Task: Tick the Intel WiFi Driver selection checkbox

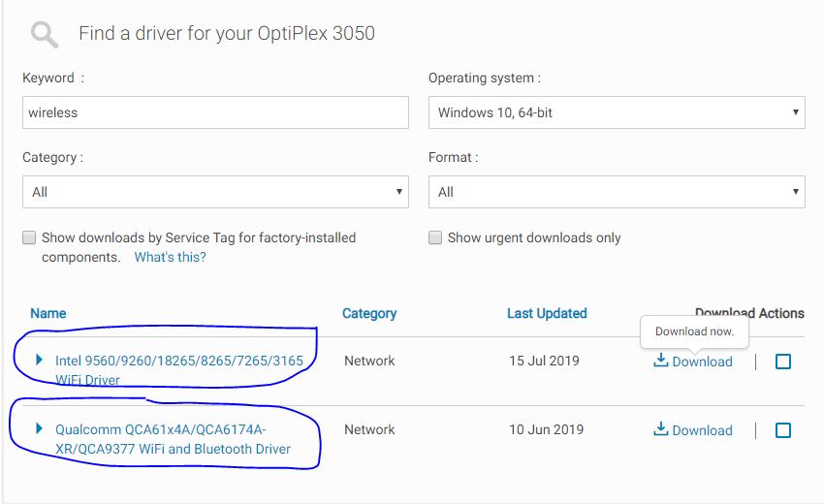Action: tap(783, 362)
